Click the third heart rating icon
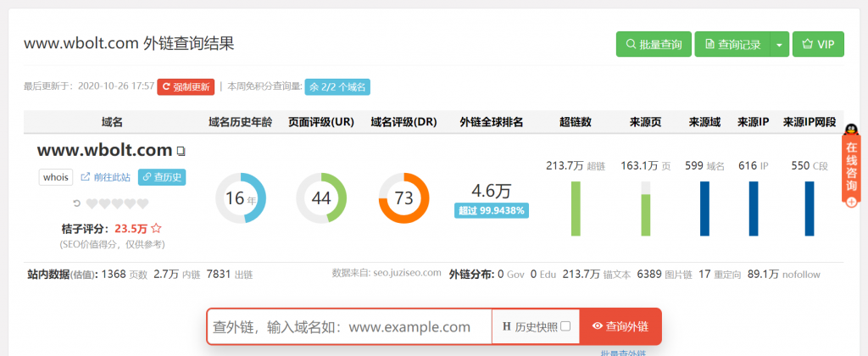Image resolution: width=868 pixels, height=356 pixels. 117,203
